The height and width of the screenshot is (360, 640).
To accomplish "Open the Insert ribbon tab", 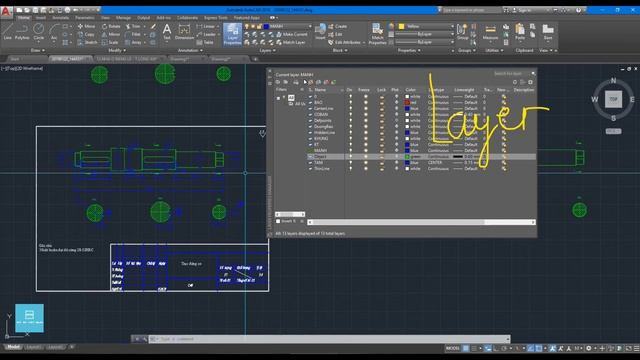I will point(41,18).
